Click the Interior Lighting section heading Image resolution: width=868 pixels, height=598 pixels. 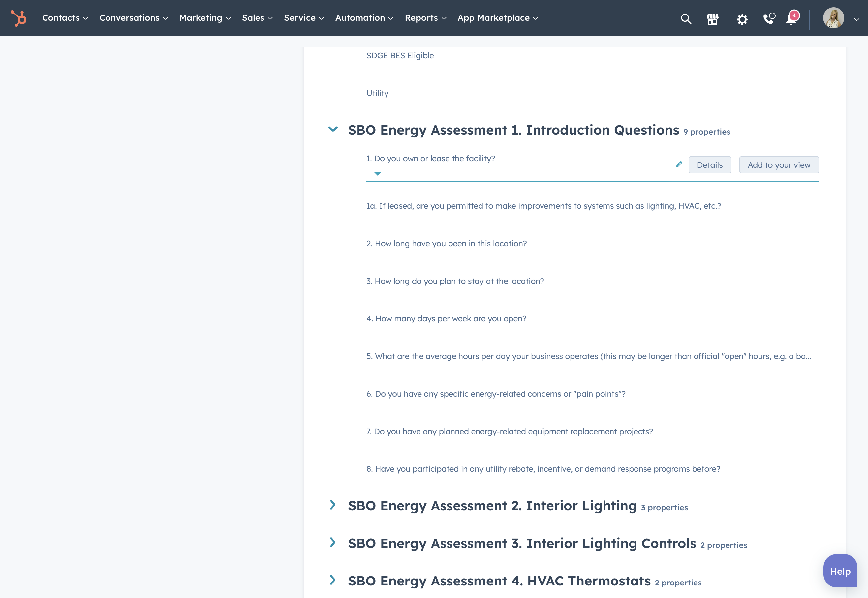click(x=492, y=506)
